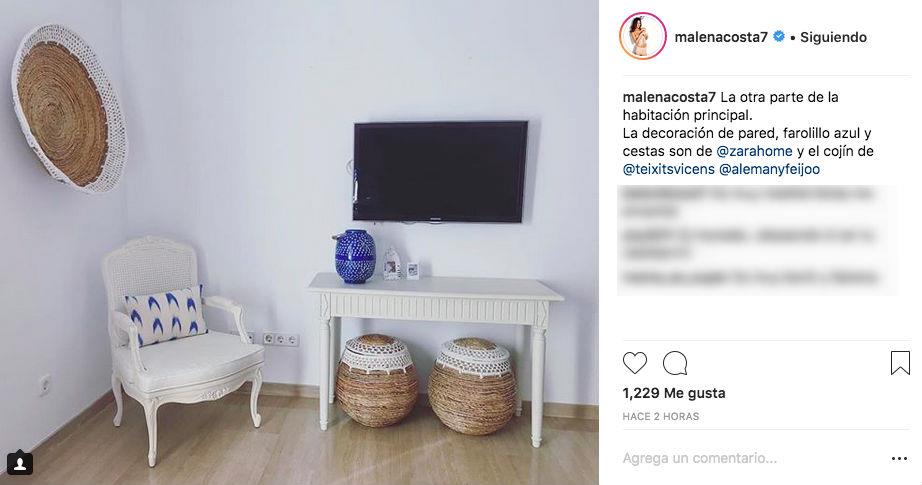
Task: Open more options three-dot menu
Action: coord(900,459)
